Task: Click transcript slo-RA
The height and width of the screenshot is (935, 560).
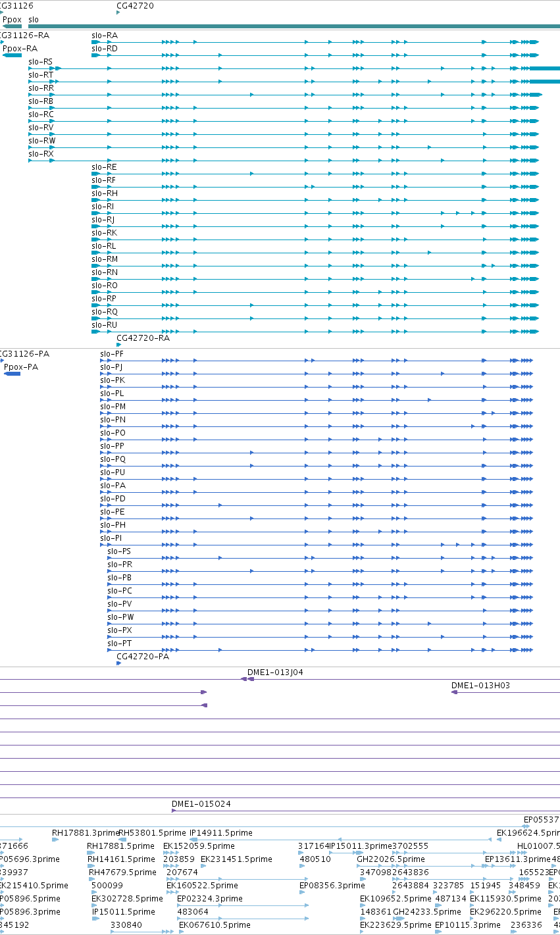Action: coord(105,36)
